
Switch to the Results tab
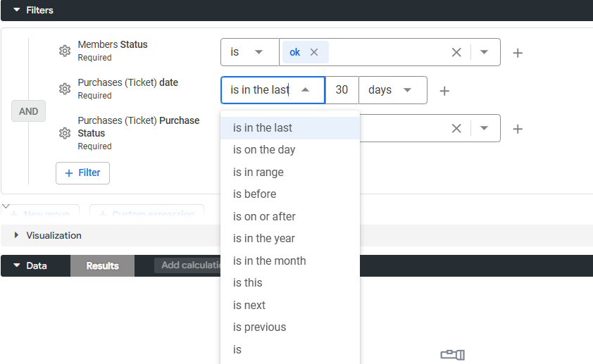(103, 265)
